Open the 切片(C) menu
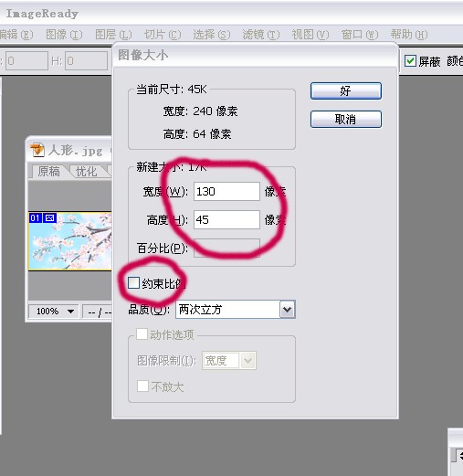This screenshot has width=463, height=476. point(163,35)
